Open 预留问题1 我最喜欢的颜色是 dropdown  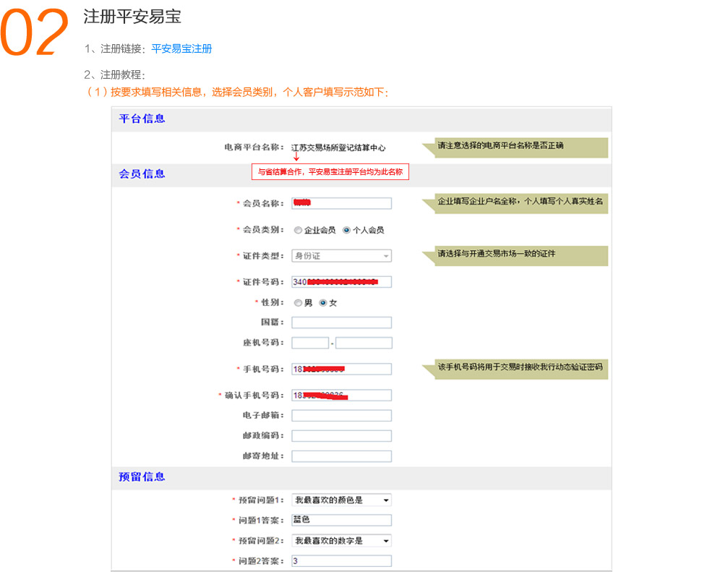pyautogui.click(x=341, y=500)
